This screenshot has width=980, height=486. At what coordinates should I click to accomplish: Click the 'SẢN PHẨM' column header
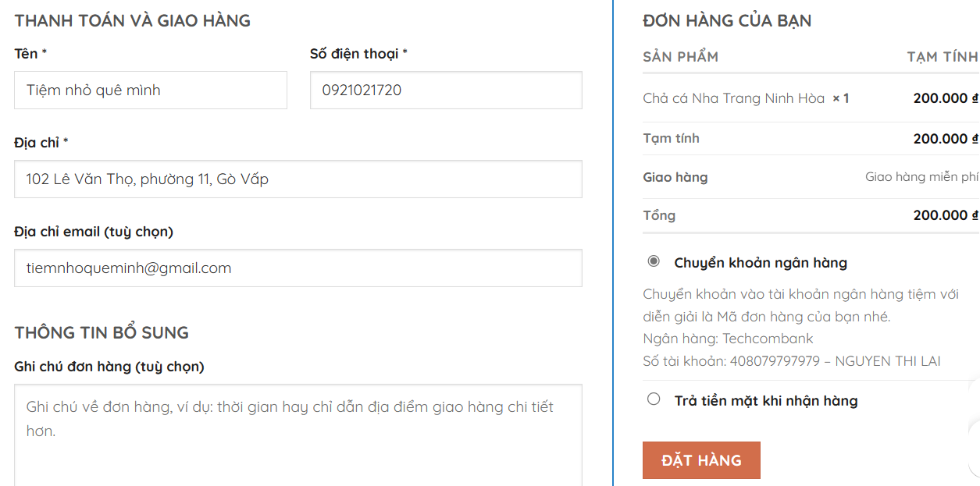680,57
